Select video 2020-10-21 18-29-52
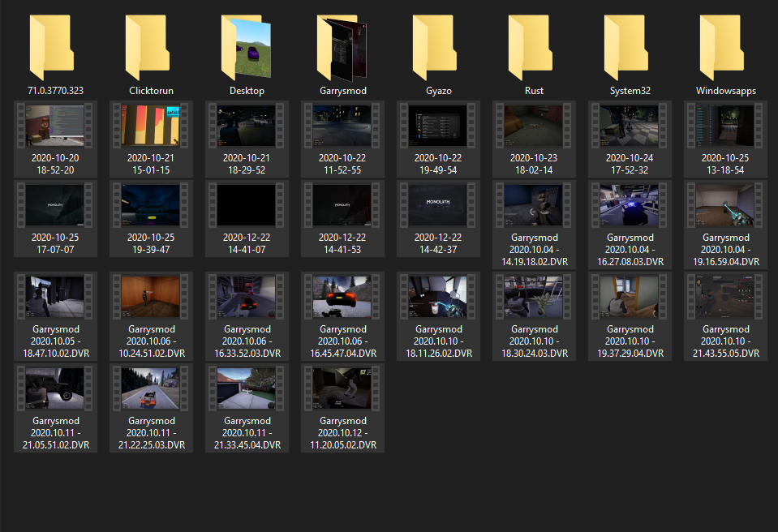Viewport: 778px width, 532px height. [x=247, y=139]
